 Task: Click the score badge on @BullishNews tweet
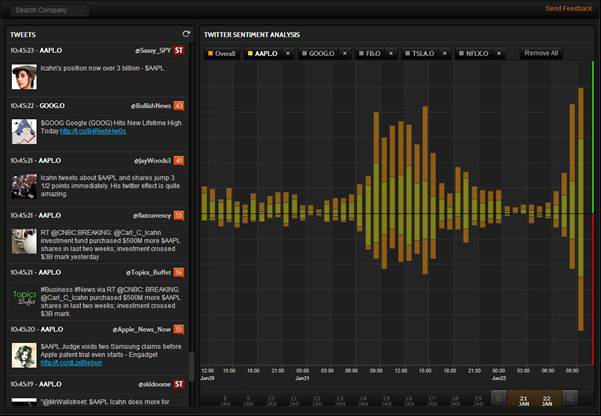178,104
